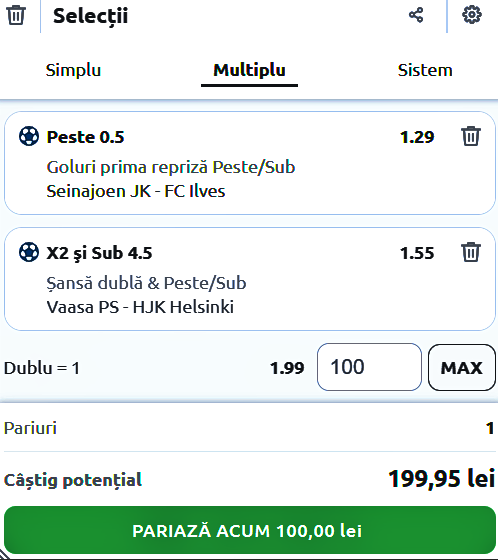498x560 pixels.
Task: Delete the X2 și Sub 4.5 selection
Action: [x=471, y=252]
